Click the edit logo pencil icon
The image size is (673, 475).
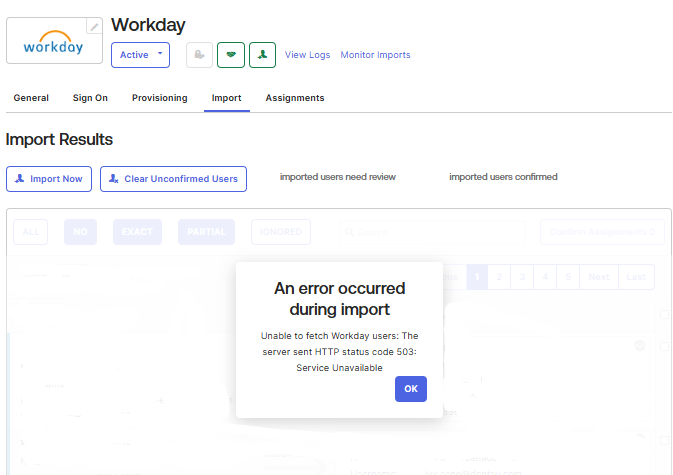94,26
